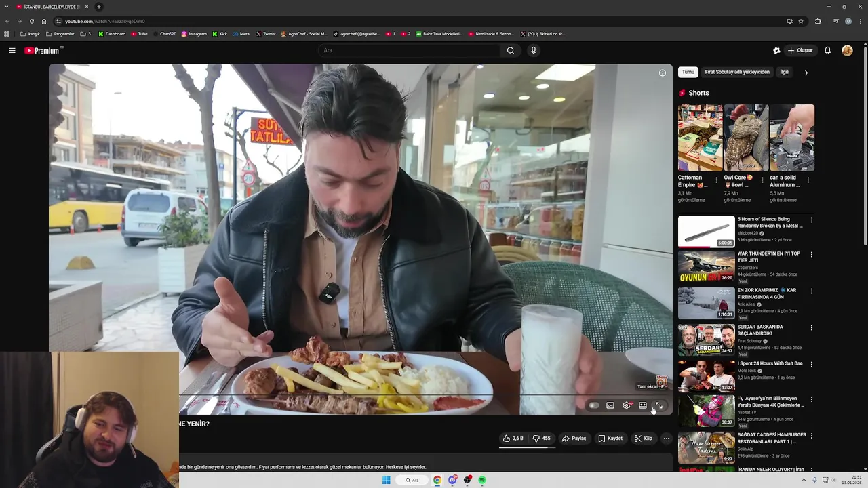Open options for 5 Hours of Silence
The height and width of the screenshot is (488, 868).
pyautogui.click(x=811, y=220)
